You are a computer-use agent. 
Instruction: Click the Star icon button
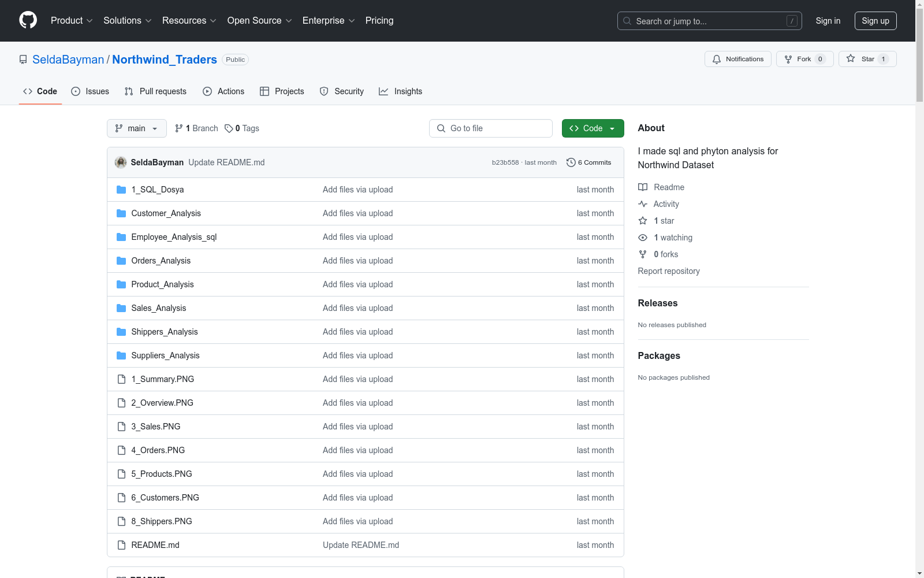click(851, 59)
